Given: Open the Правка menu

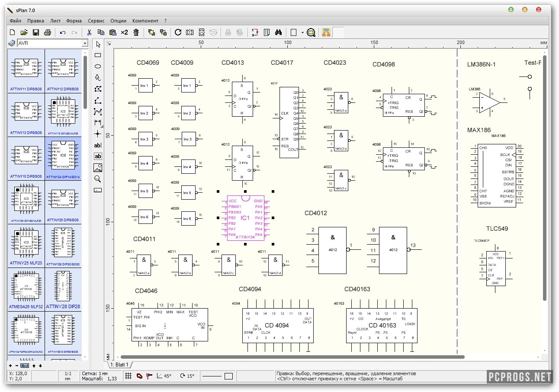Looking at the screenshot, I should pyautogui.click(x=35, y=21).
